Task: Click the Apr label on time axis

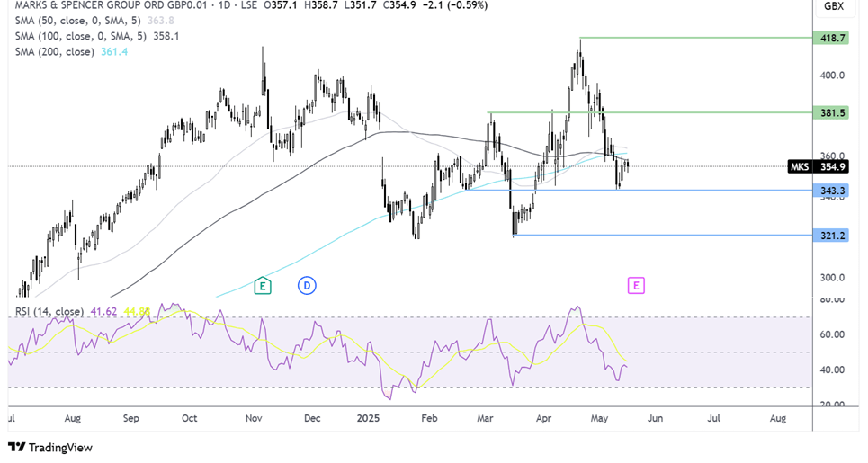Action: (542, 419)
